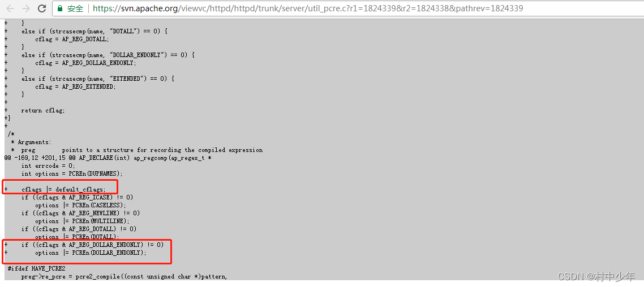Click the line 'options |= PCREn(CASELESS);'
644x287 pixels.
[x=80, y=205]
